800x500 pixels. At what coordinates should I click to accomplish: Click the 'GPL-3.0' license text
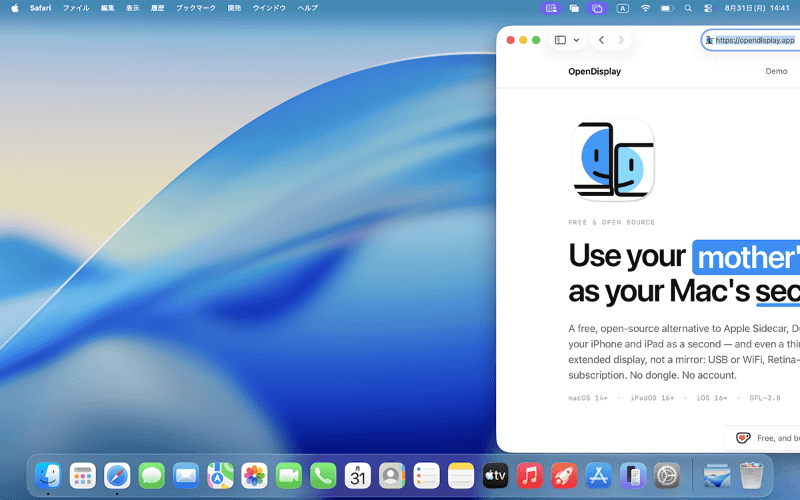765,398
